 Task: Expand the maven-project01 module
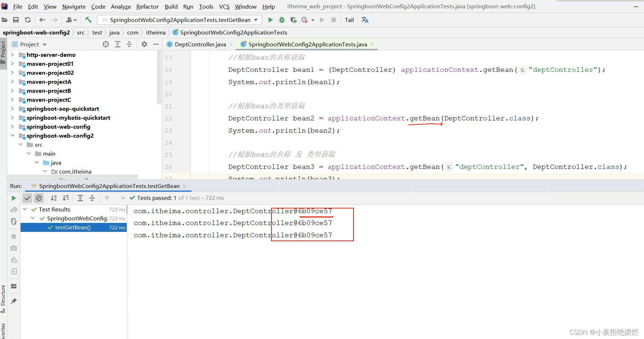pyautogui.click(x=12, y=64)
